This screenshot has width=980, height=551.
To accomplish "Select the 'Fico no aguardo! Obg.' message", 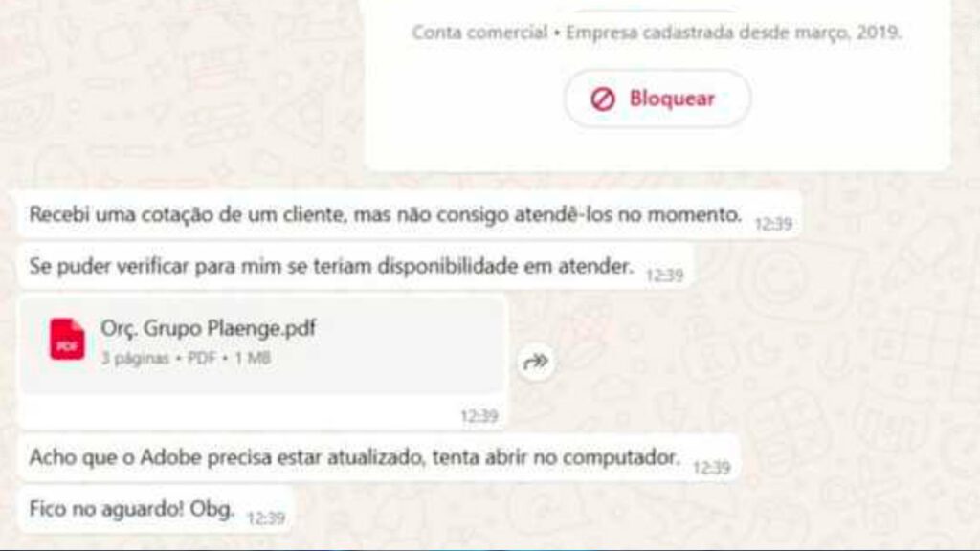I will point(156,509).
